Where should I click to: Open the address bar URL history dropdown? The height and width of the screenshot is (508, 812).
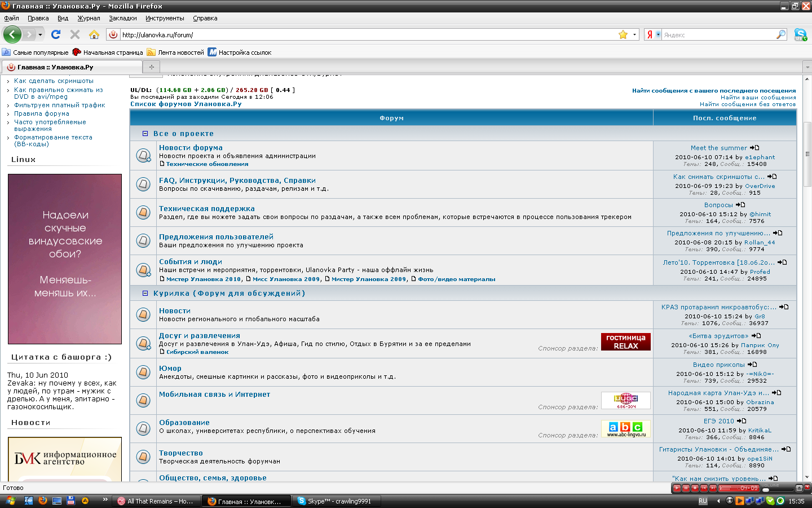click(634, 34)
